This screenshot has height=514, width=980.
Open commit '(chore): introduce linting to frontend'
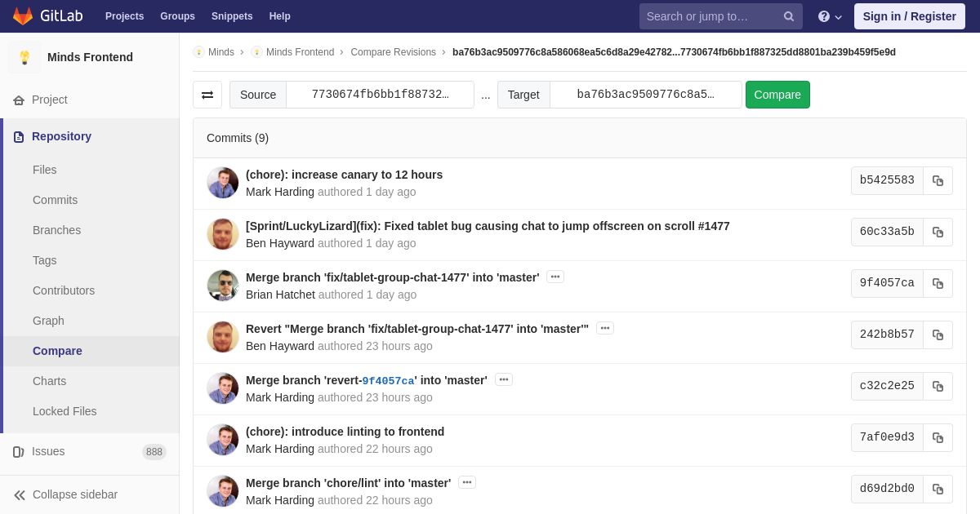(345, 432)
